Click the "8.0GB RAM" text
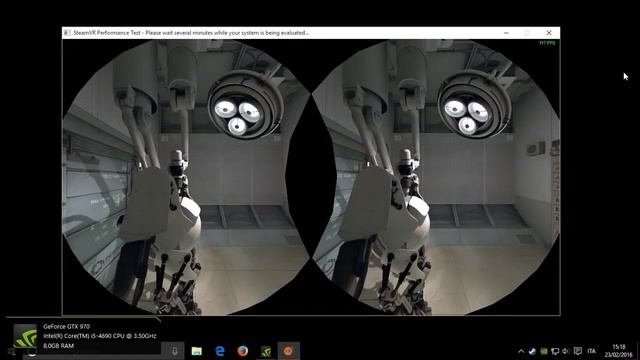Screen dimensions: 640x360 coord(58,346)
